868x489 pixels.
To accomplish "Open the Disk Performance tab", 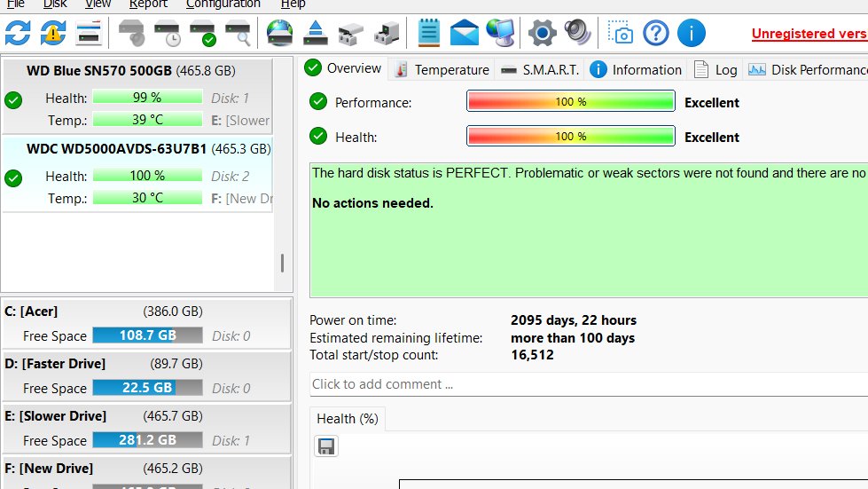I will tap(807, 70).
